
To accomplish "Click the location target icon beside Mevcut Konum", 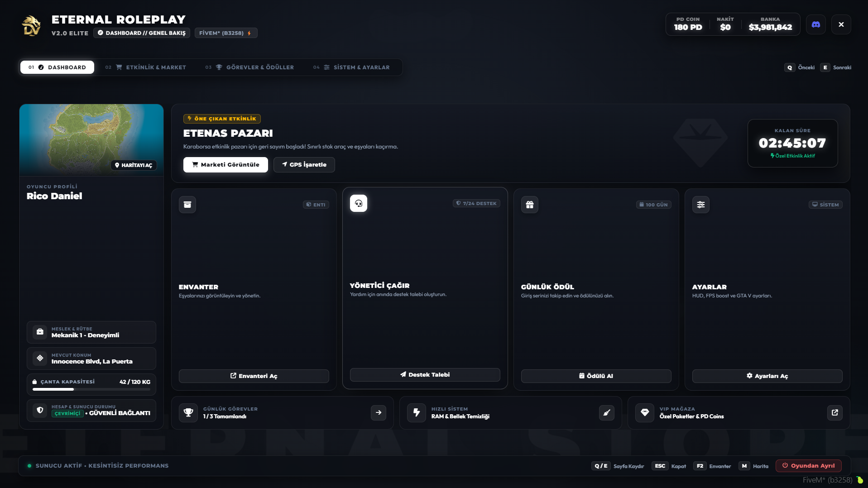I will [x=40, y=358].
